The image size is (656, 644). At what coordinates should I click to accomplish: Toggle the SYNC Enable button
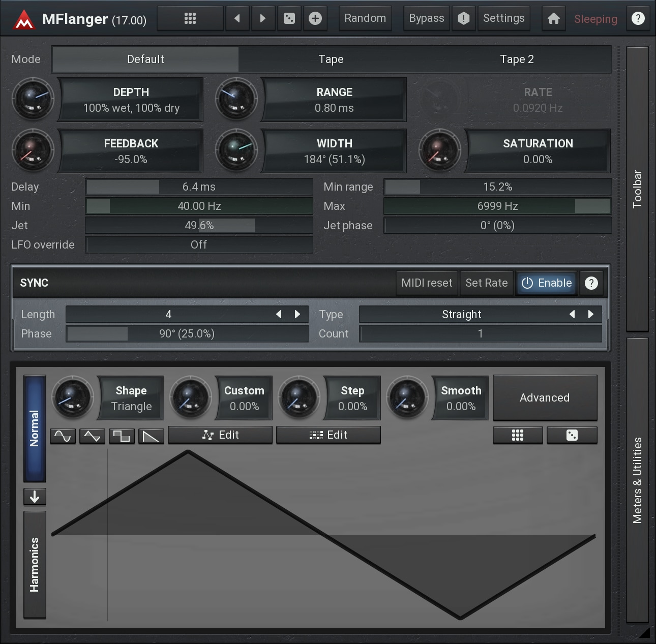(547, 283)
